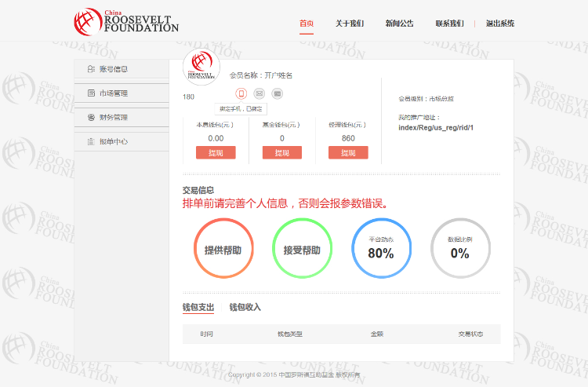Click the blue 80% platform circle
The height and width of the screenshot is (387, 588).
point(381,249)
